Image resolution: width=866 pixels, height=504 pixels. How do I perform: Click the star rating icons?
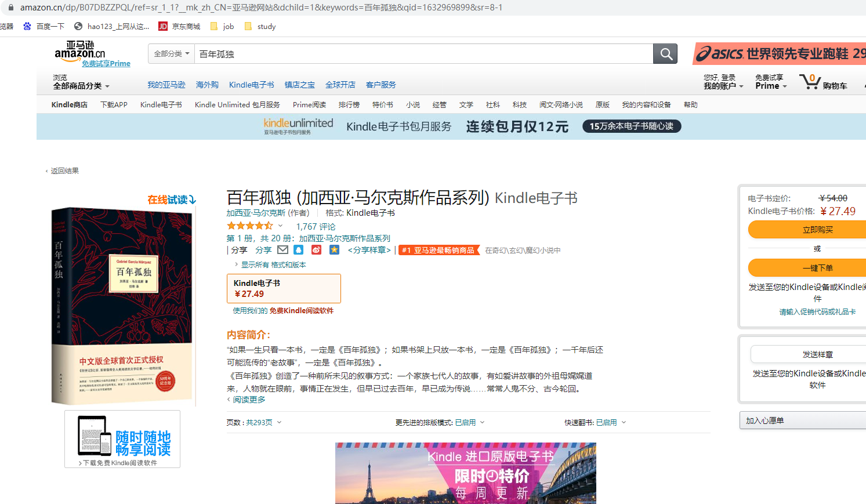pos(250,226)
